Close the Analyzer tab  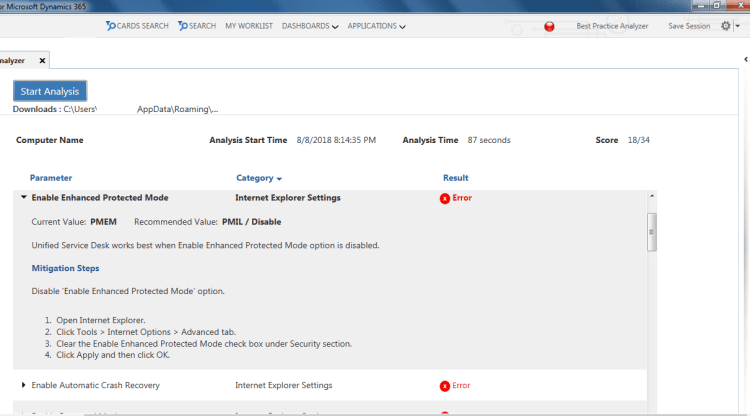[x=42, y=61]
